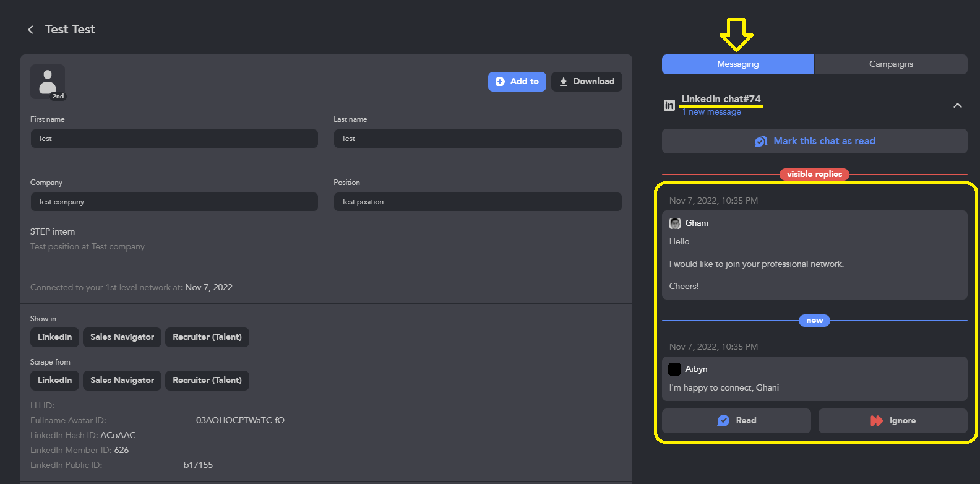Screen dimensions: 980x484
Task: Show profile in LinkedIn
Action: (x=54, y=337)
